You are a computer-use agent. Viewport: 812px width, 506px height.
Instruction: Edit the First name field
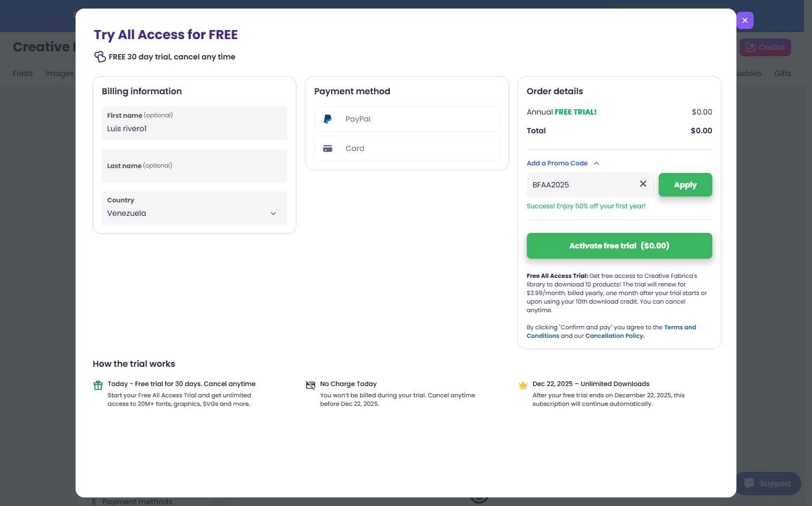(x=195, y=123)
